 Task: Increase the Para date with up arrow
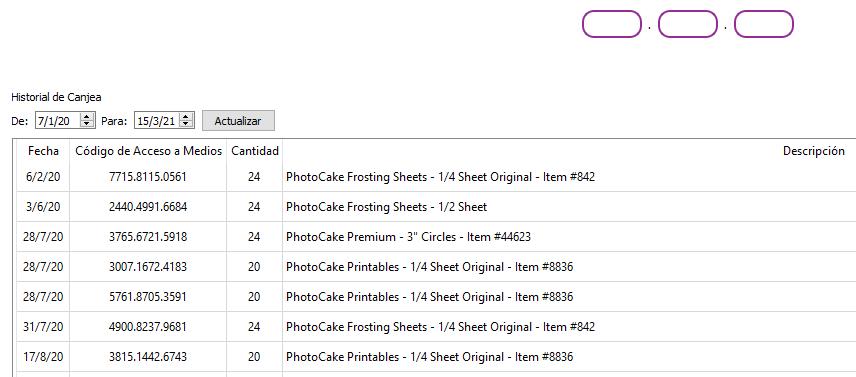click(186, 117)
